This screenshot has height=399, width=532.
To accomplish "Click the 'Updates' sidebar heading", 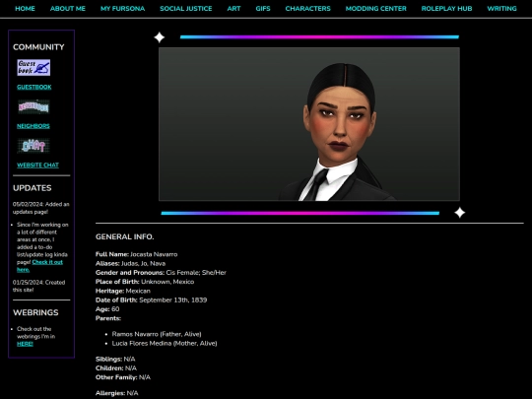I will coord(33,188).
